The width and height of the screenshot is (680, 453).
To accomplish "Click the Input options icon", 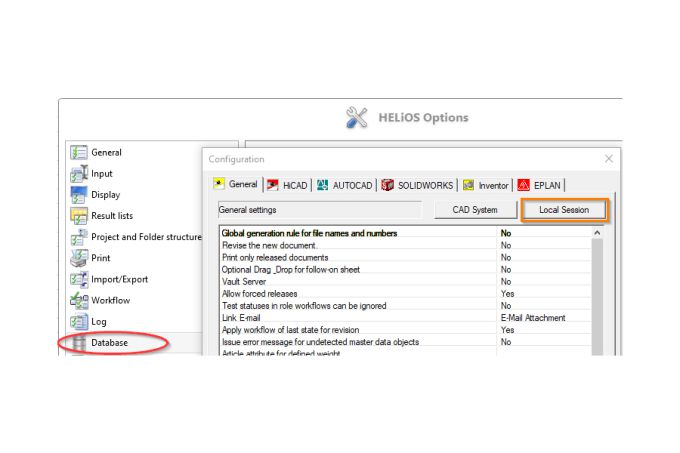I will (x=79, y=174).
